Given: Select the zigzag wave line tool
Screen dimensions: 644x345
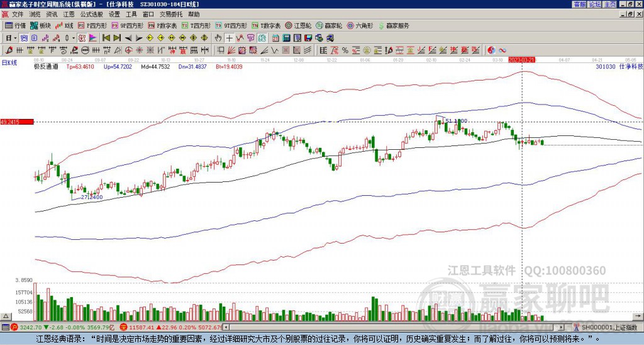Looking at the screenshot, I should 274,50.
